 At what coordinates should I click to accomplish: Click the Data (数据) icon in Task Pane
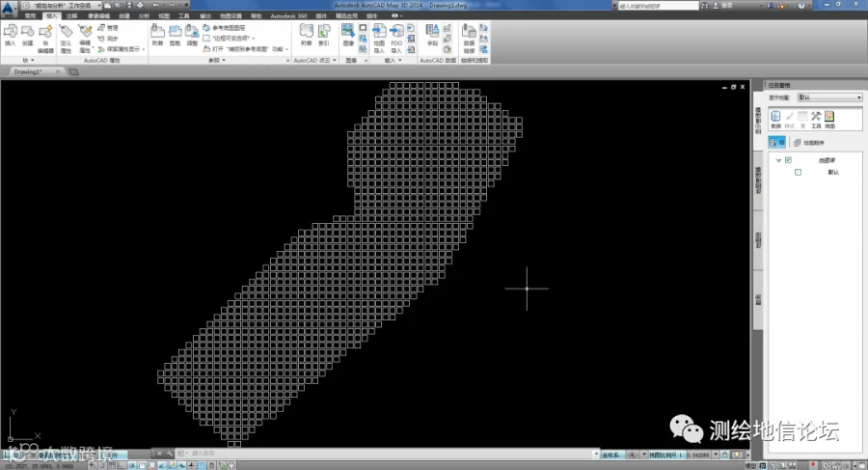(775, 119)
